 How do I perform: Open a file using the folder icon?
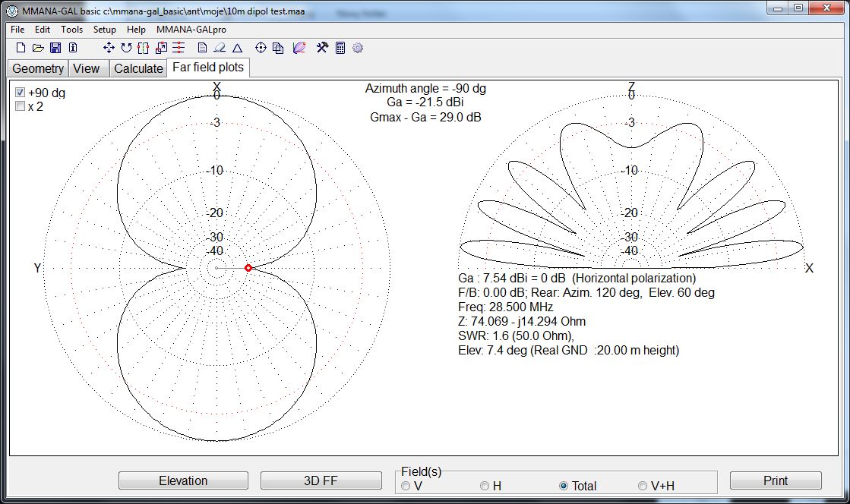pyautogui.click(x=38, y=48)
